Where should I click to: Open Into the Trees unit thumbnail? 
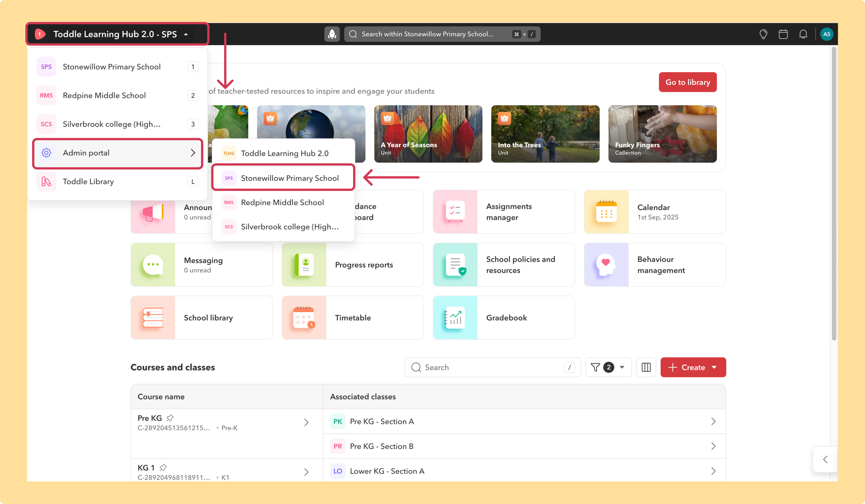click(545, 134)
